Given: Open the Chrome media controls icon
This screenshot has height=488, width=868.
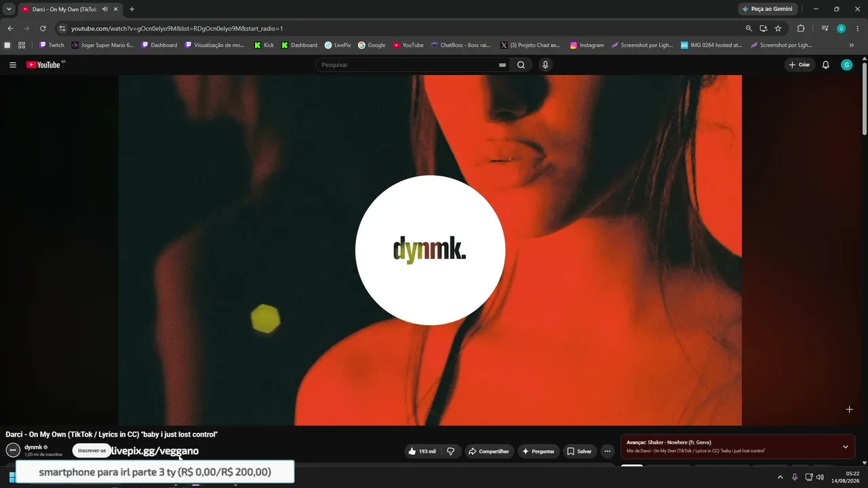Looking at the screenshot, I should pyautogui.click(x=825, y=28).
